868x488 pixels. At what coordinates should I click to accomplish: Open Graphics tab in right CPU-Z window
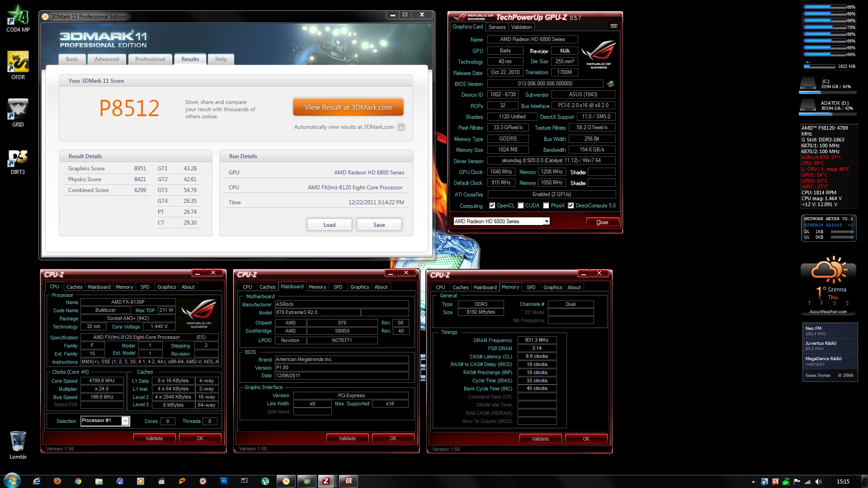pos(552,287)
